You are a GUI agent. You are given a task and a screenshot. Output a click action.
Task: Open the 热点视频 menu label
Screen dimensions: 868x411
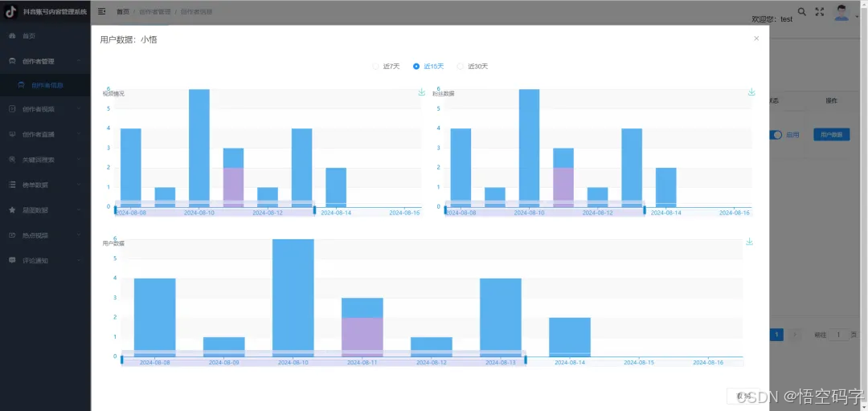(x=35, y=235)
